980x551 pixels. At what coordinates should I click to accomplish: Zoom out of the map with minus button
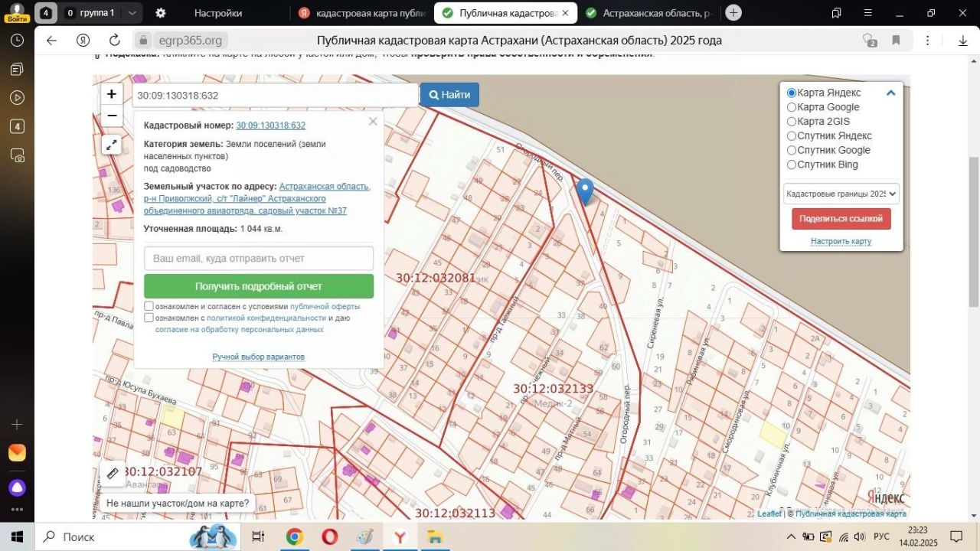click(112, 116)
